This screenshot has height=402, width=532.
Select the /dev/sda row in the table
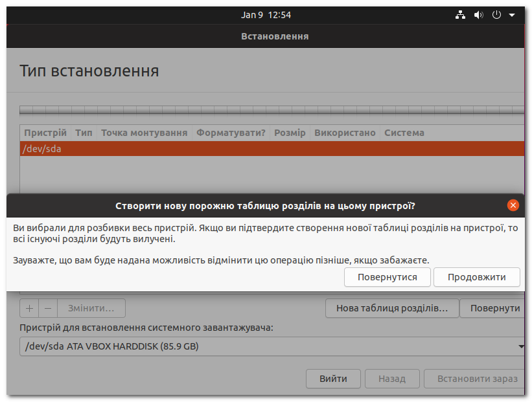tap(130, 148)
